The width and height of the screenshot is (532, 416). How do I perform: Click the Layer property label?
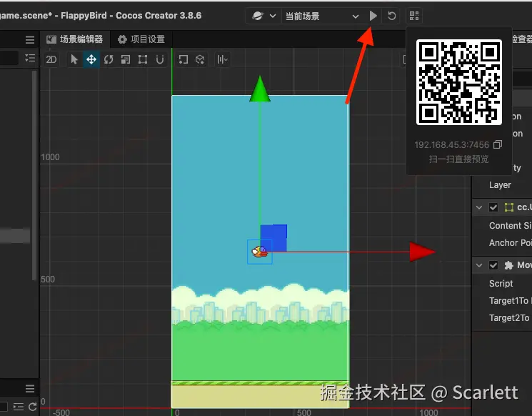(500, 185)
